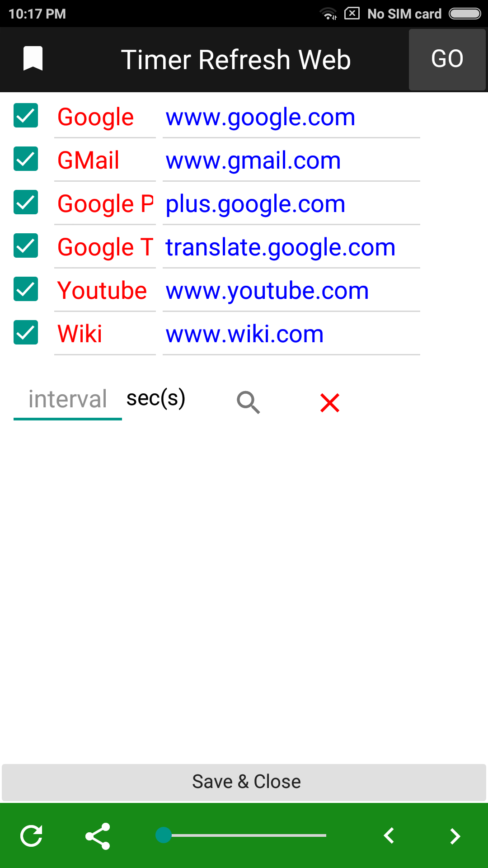Uncheck the Google bookmark checkbox

pyautogui.click(x=26, y=116)
